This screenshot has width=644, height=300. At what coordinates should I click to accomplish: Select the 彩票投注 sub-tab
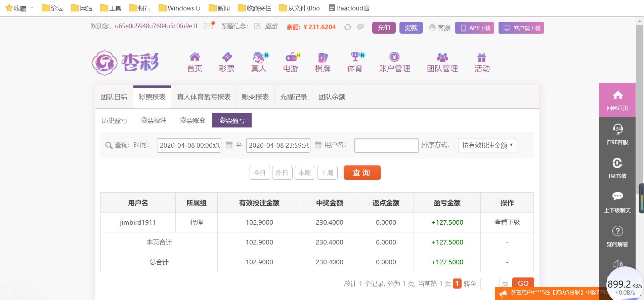[x=154, y=120]
